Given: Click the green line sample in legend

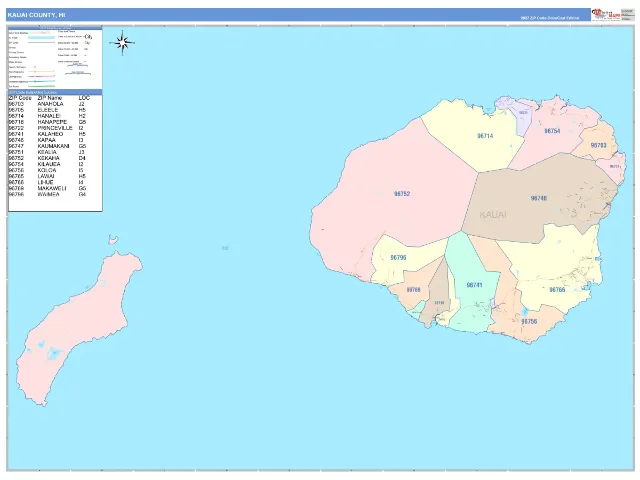Looking at the screenshot, I should coord(41,87).
